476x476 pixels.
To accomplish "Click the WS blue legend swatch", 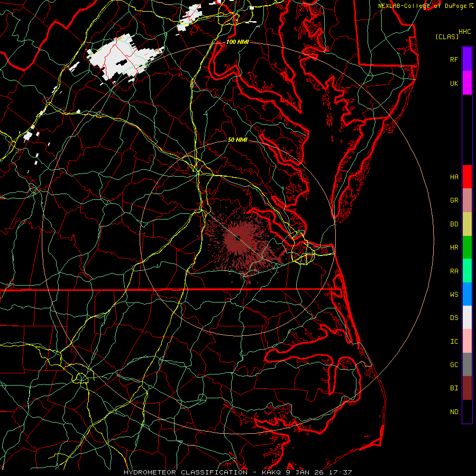I will pyautogui.click(x=467, y=294).
